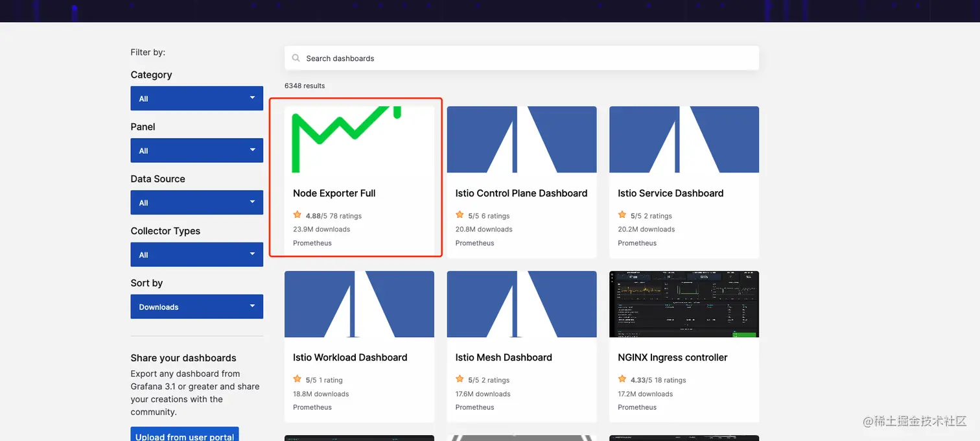Image resolution: width=980 pixels, height=441 pixels.
Task: Open Istio Service Dashboard title link
Action: [x=671, y=193]
